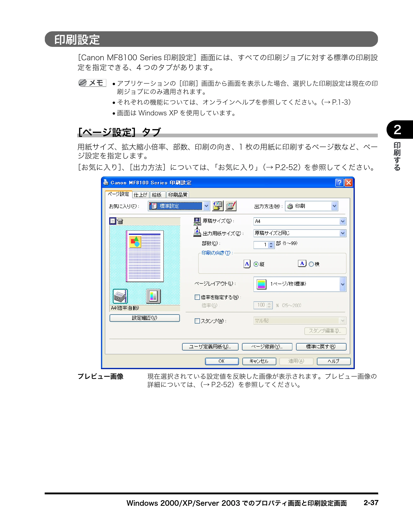
Task: Select the 縦 portrait radio button
Action: point(256,264)
